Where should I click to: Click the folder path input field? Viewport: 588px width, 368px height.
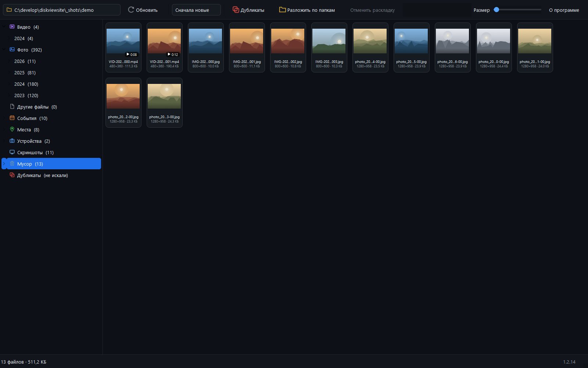click(62, 10)
